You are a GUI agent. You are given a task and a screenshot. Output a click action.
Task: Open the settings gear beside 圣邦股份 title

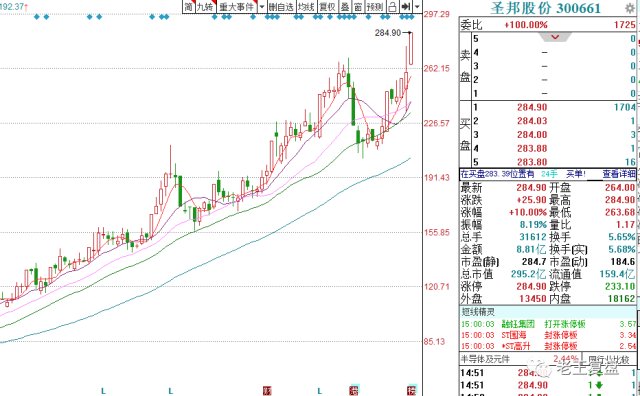[x=630, y=8]
